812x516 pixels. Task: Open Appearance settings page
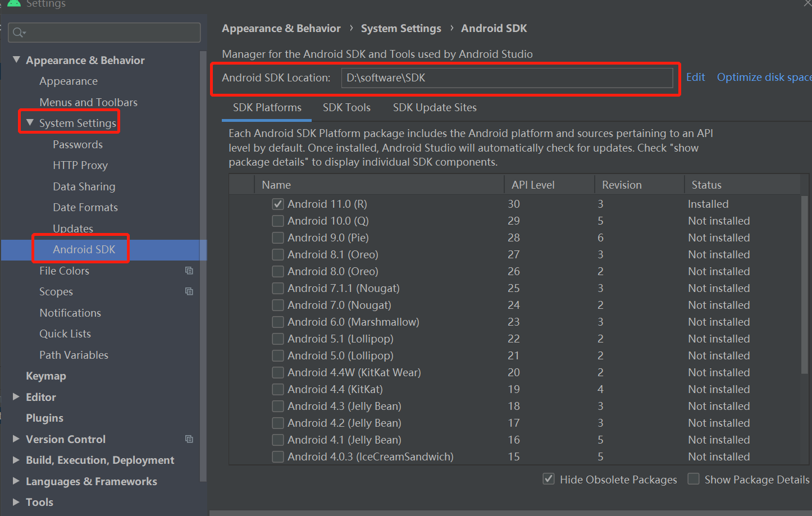pyautogui.click(x=69, y=81)
